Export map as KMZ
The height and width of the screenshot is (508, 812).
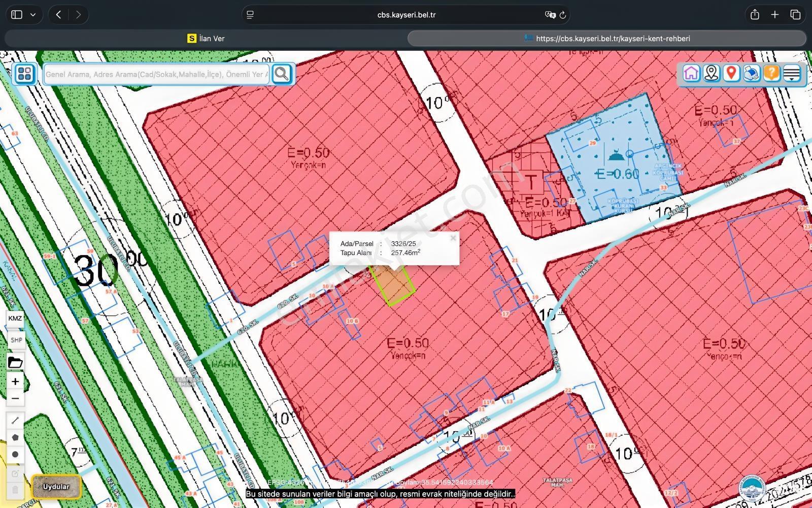click(x=15, y=319)
